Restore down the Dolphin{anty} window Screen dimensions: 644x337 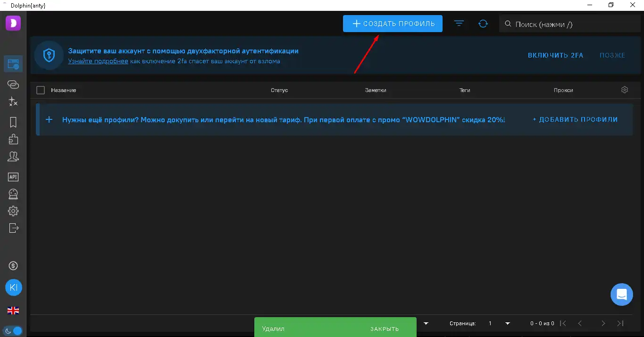pyautogui.click(x=611, y=5)
